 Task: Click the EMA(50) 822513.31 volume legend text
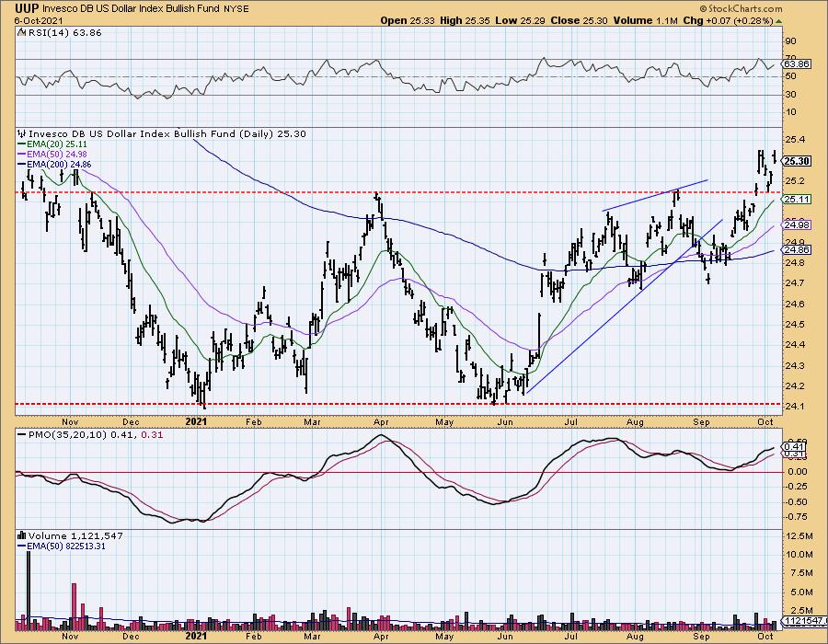tap(66, 546)
